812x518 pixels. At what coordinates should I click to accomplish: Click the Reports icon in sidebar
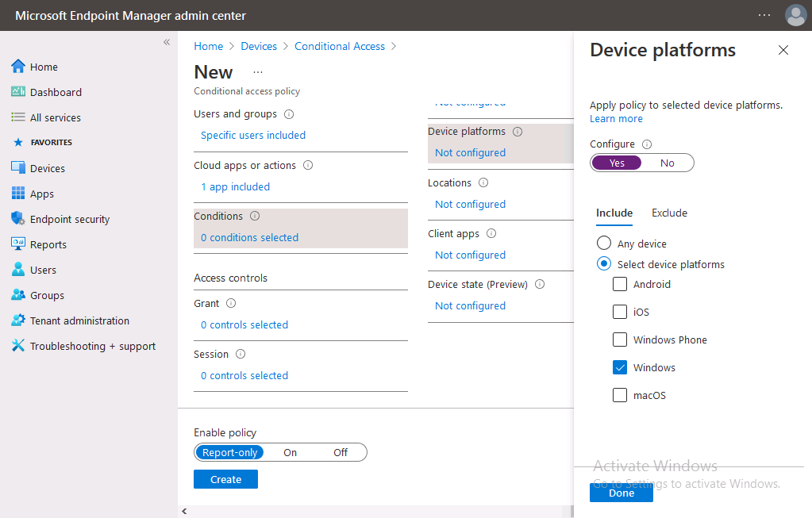click(x=18, y=244)
